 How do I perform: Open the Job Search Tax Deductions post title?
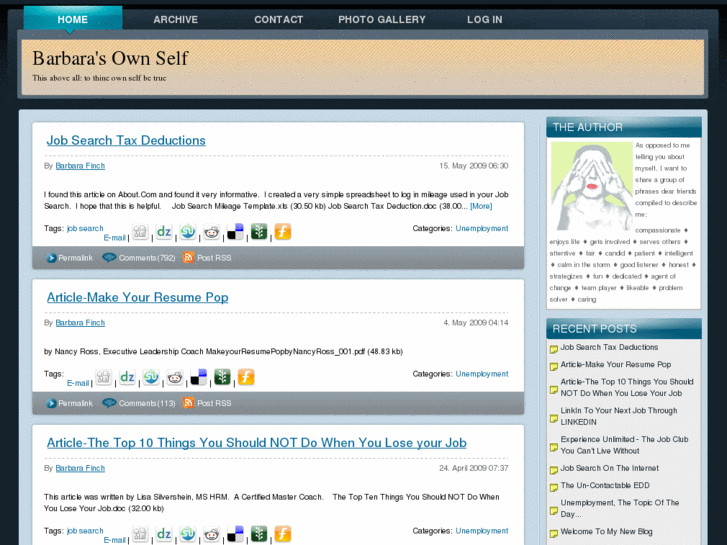pyautogui.click(x=126, y=141)
